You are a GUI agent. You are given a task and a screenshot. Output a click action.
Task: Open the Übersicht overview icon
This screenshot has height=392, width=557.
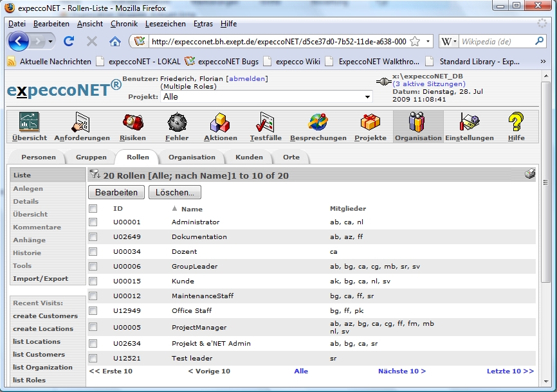click(x=29, y=122)
